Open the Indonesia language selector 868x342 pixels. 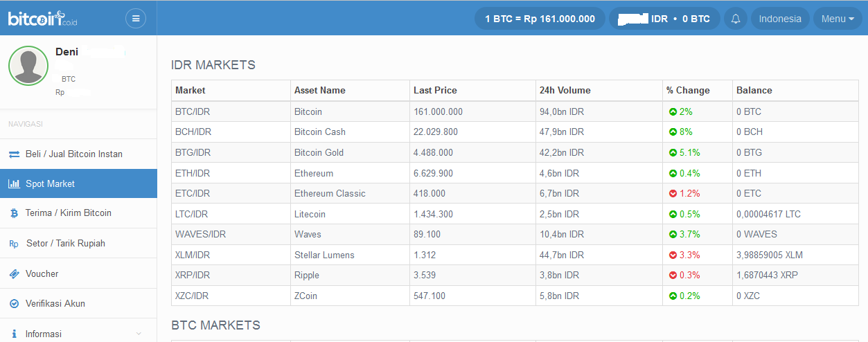click(780, 19)
